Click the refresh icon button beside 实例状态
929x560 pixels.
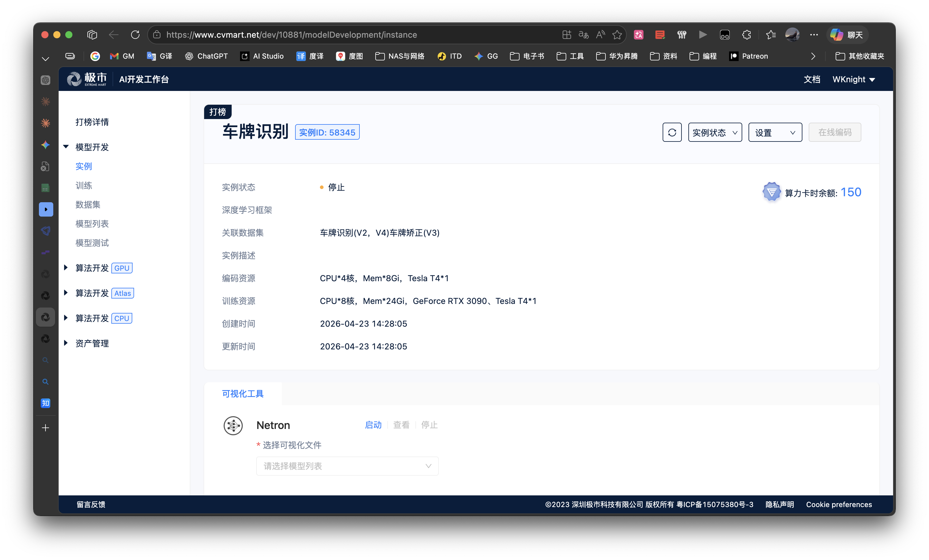coord(672,133)
